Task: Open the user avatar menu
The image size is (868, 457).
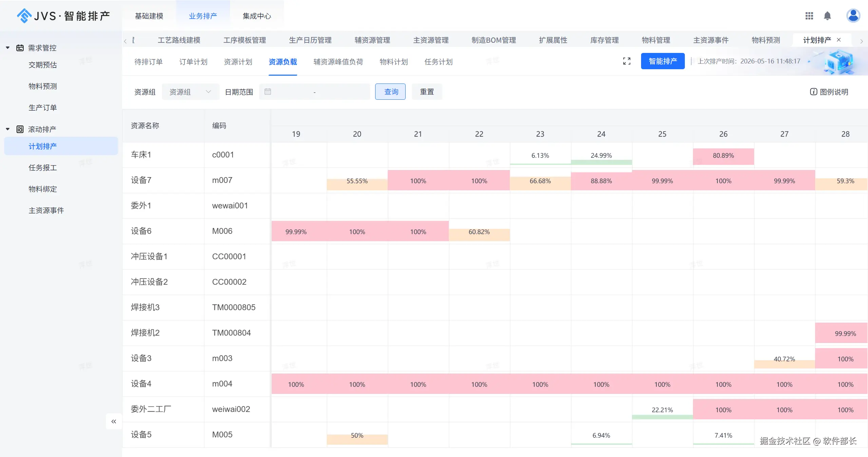Action: pos(853,16)
